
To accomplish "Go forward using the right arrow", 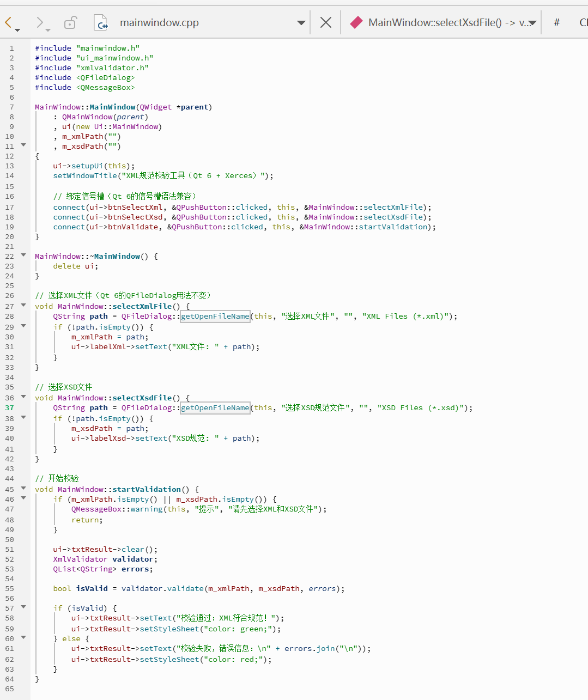I will (x=39, y=22).
